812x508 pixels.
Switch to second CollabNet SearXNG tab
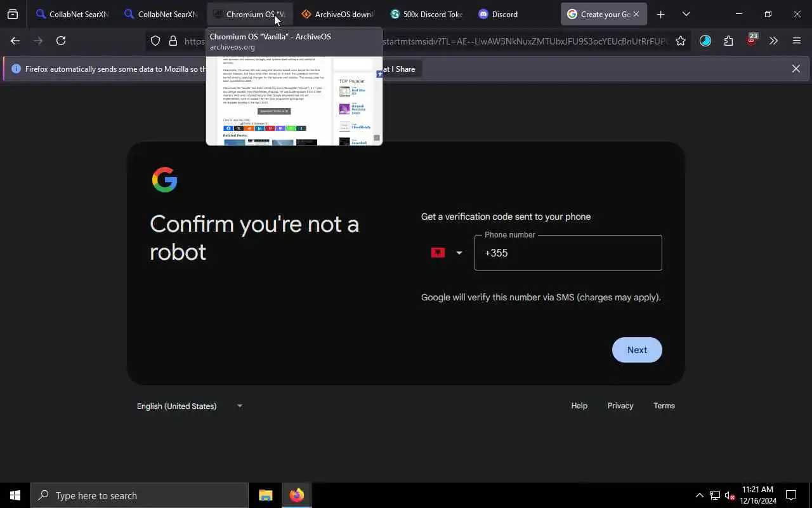point(161,14)
